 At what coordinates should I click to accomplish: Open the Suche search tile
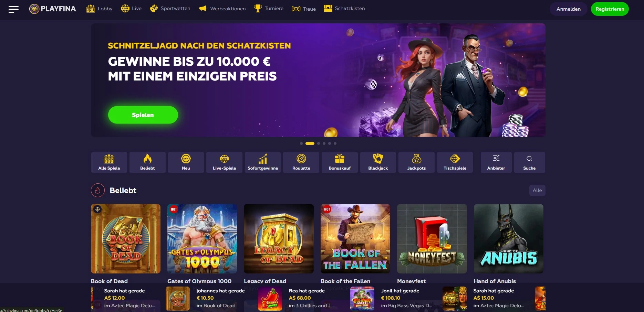coord(529,162)
